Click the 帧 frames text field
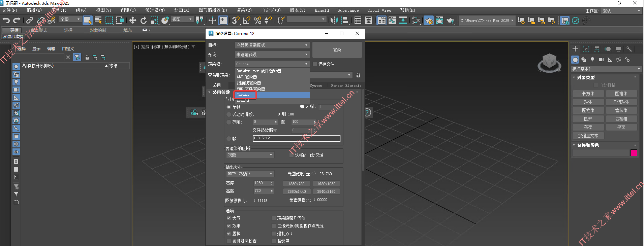644x246 pixels. point(297,138)
